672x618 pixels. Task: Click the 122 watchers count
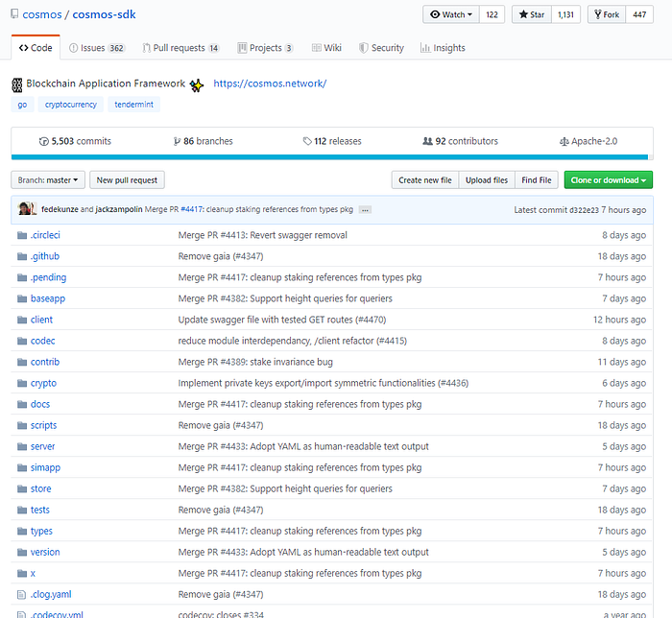click(x=492, y=14)
